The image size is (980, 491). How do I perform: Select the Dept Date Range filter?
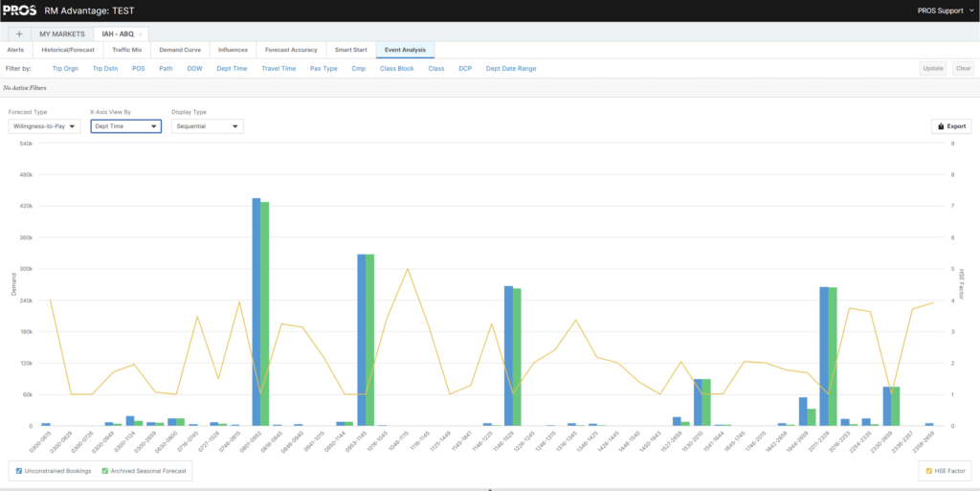[x=511, y=69]
